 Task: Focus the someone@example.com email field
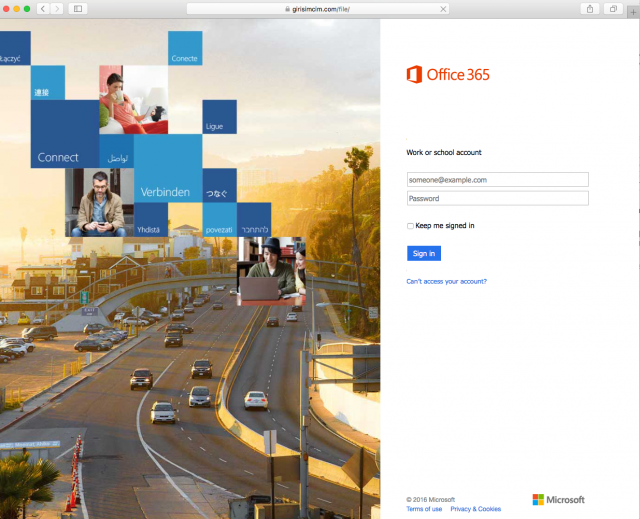pyautogui.click(x=498, y=180)
